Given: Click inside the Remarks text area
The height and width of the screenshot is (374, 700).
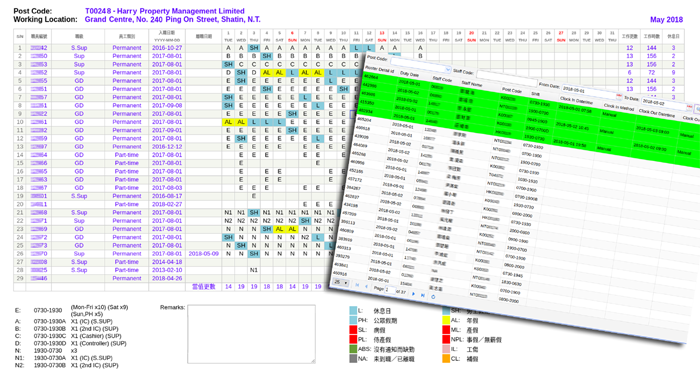Looking at the screenshot, I should (x=251, y=334).
